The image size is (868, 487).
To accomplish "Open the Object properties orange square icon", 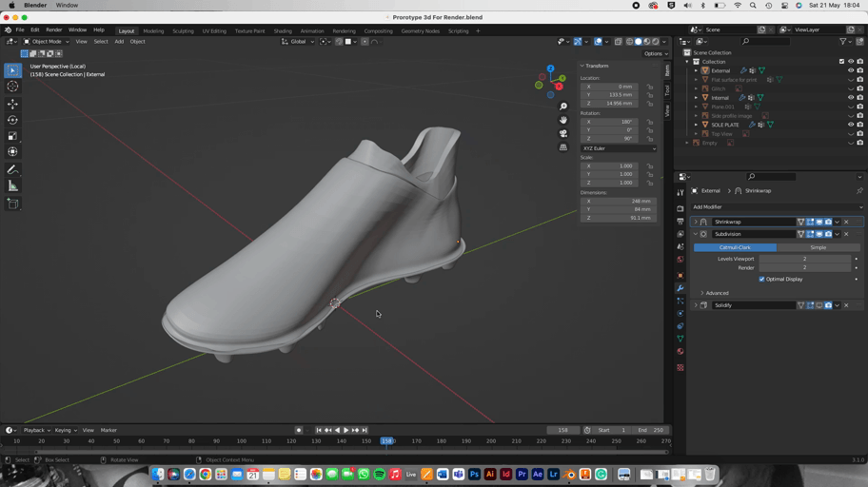I will [x=681, y=276].
